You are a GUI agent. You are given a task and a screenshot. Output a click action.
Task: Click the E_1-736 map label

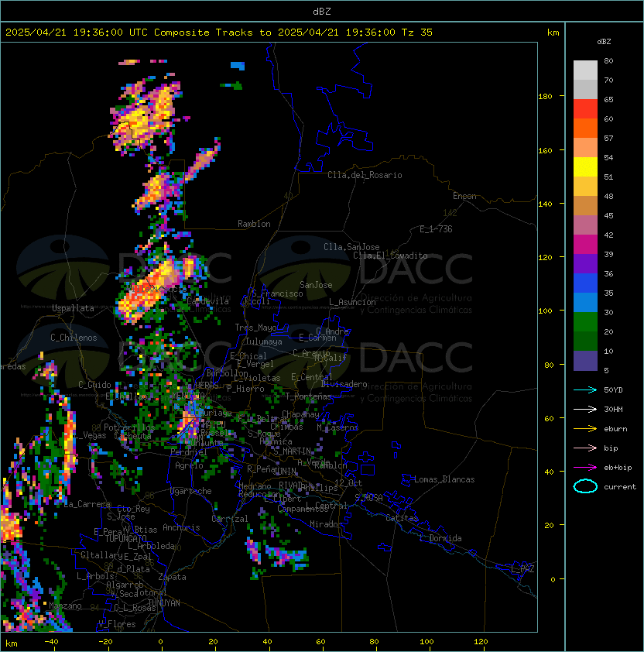click(x=436, y=229)
